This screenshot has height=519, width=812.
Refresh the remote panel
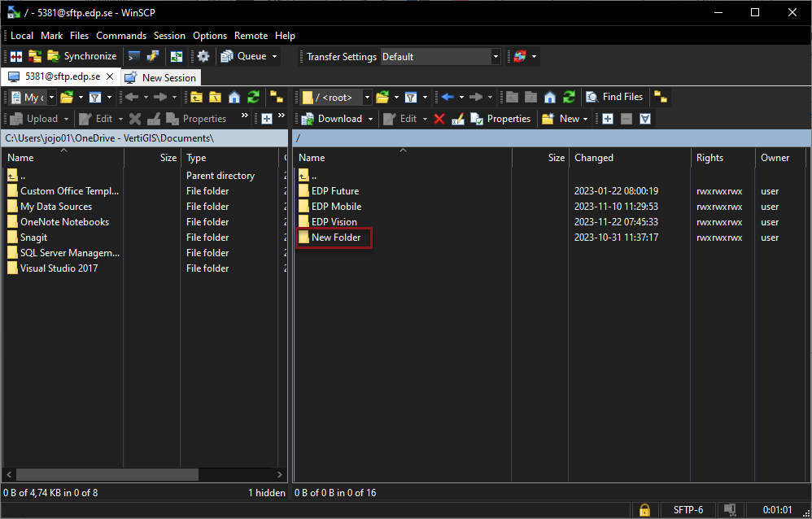pyautogui.click(x=569, y=98)
